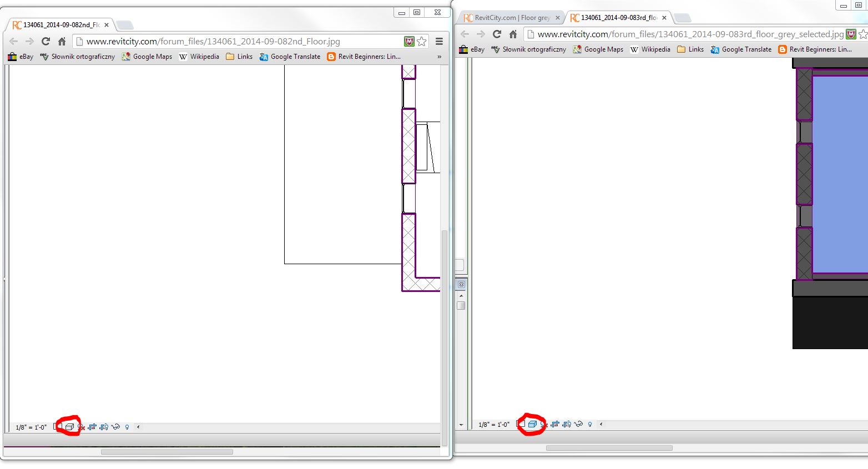Click the 1/8" = 1'-0" scale in the left image
The height and width of the screenshot is (469, 868).
pyautogui.click(x=31, y=427)
